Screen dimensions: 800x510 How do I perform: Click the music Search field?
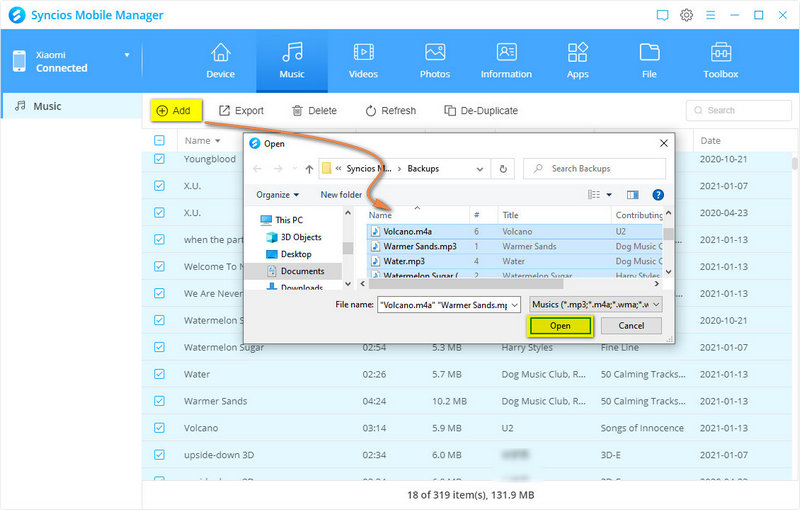pos(739,110)
